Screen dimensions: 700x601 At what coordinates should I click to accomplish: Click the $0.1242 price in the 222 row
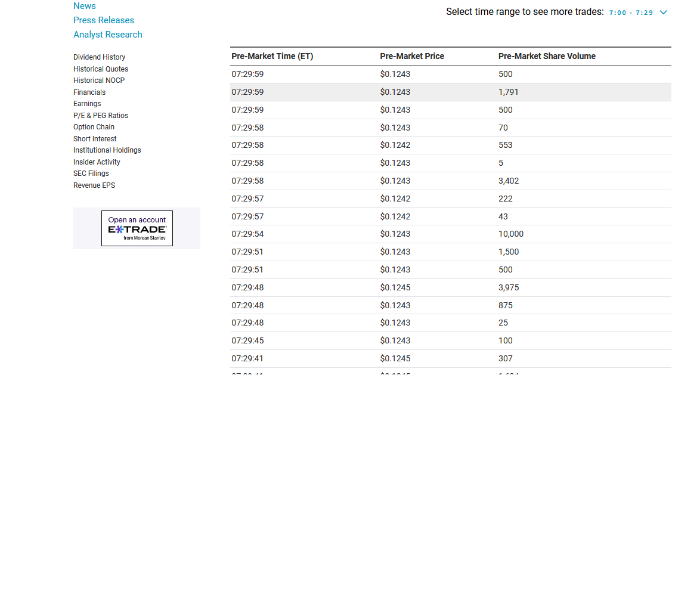[x=395, y=199]
